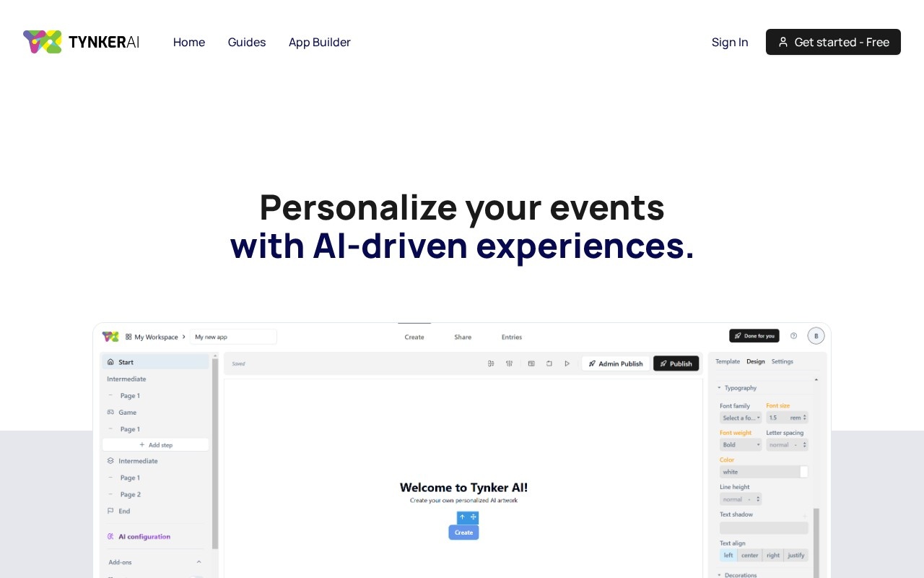Click the black Publish button
The width and height of the screenshot is (924, 578).
(676, 363)
